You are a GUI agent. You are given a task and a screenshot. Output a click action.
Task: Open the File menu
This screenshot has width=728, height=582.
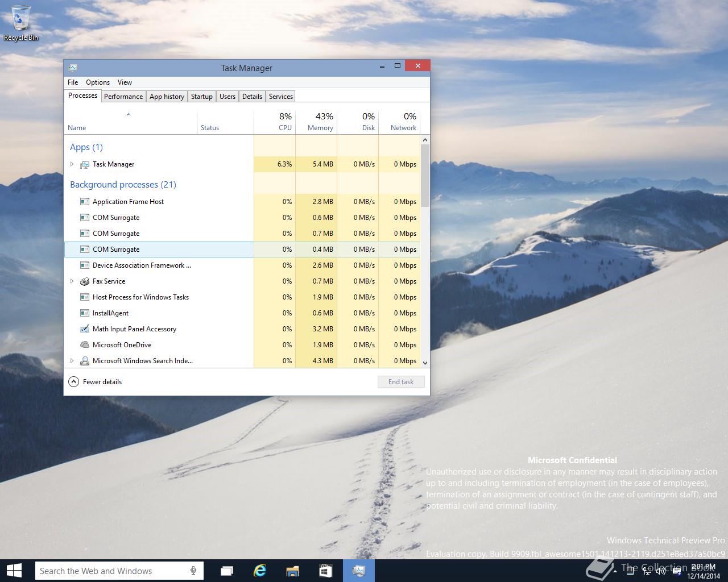click(73, 82)
